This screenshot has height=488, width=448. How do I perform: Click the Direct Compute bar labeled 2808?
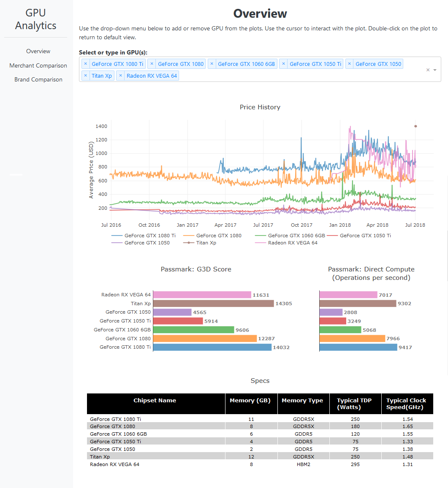click(x=331, y=312)
